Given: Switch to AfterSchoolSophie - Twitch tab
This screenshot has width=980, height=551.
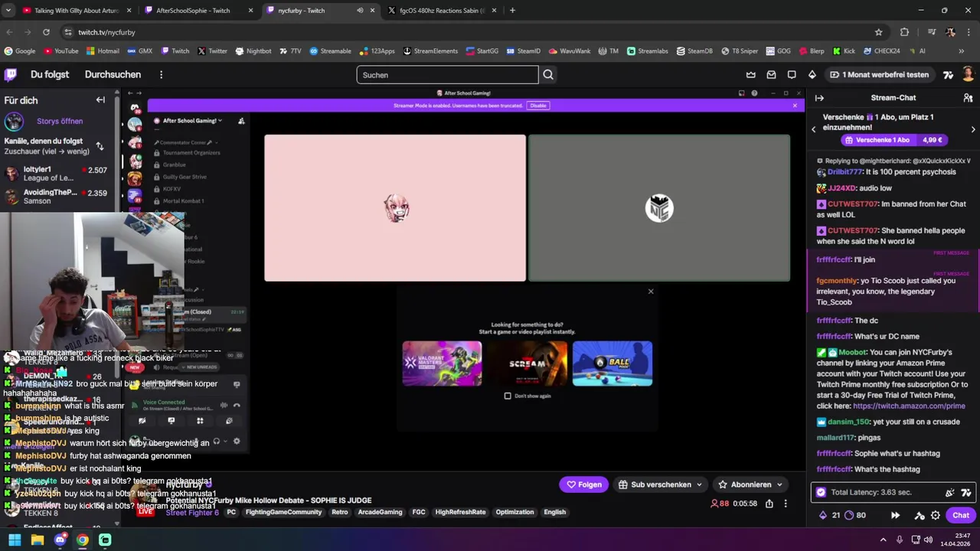Looking at the screenshot, I should (x=199, y=11).
